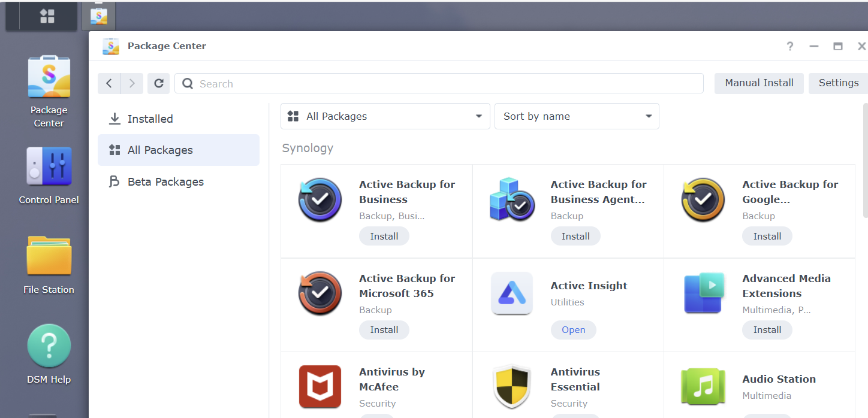Viewport: 868px width, 418px height.
Task: Open the DSM main menu grid icon
Action: 47,16
